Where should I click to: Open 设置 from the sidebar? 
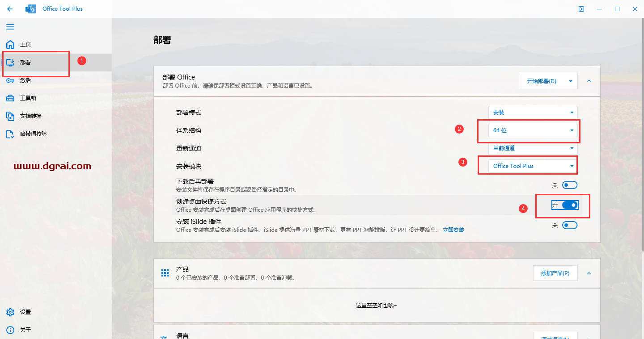(56, 312)
